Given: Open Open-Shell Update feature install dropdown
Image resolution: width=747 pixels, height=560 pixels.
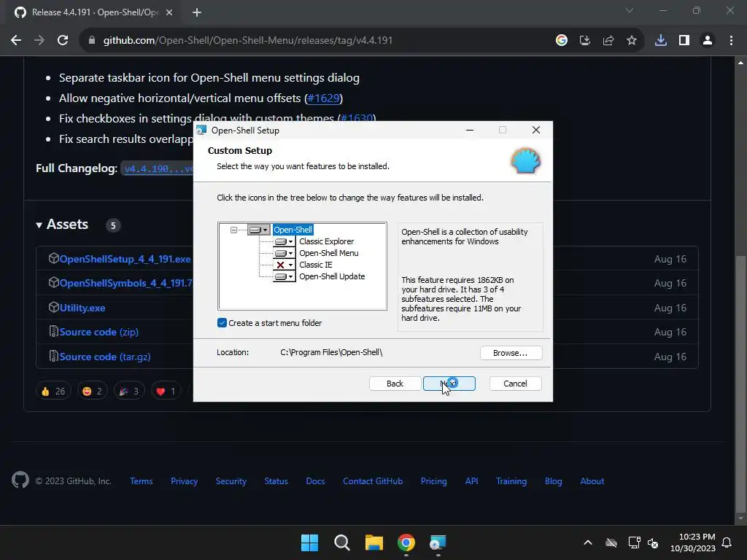Looking at the screenshot, I should tap(284, 276).
